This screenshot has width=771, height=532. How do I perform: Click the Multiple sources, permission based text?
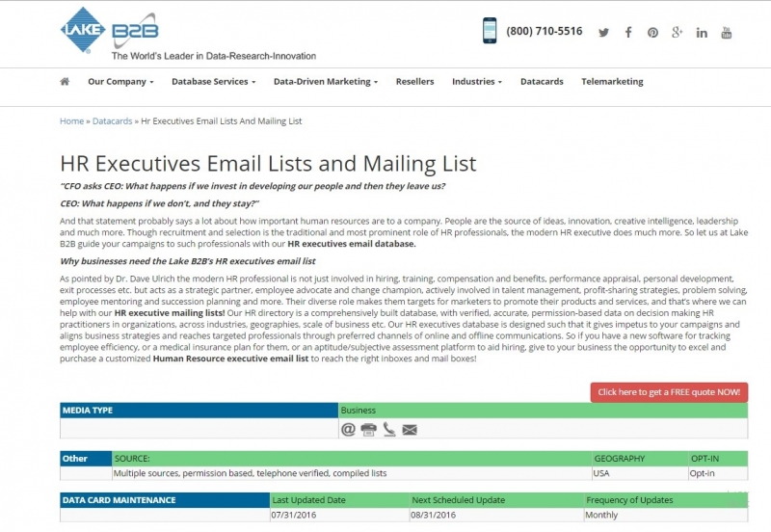tap(250, 473)
